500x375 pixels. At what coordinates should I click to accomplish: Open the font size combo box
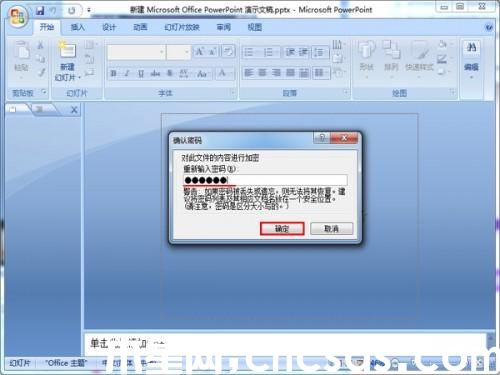(x=178, y=52)
